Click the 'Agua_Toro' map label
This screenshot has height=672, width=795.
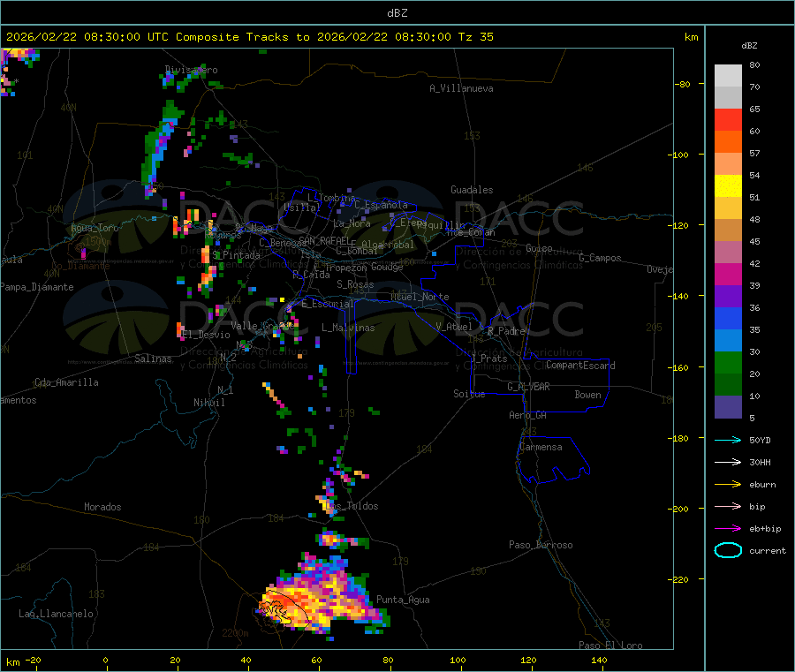(x=95, y=228)
